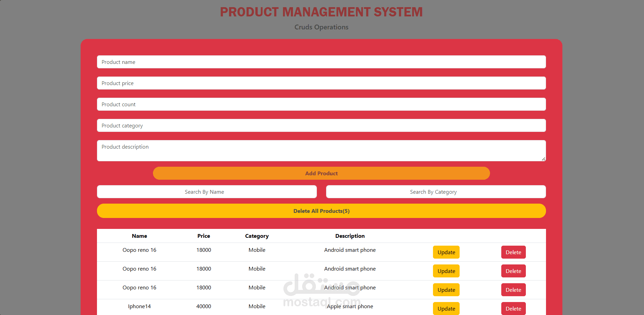This screenshot has height=315, width=644.
Task: Click the Product price input field
Action: [321, 83]
